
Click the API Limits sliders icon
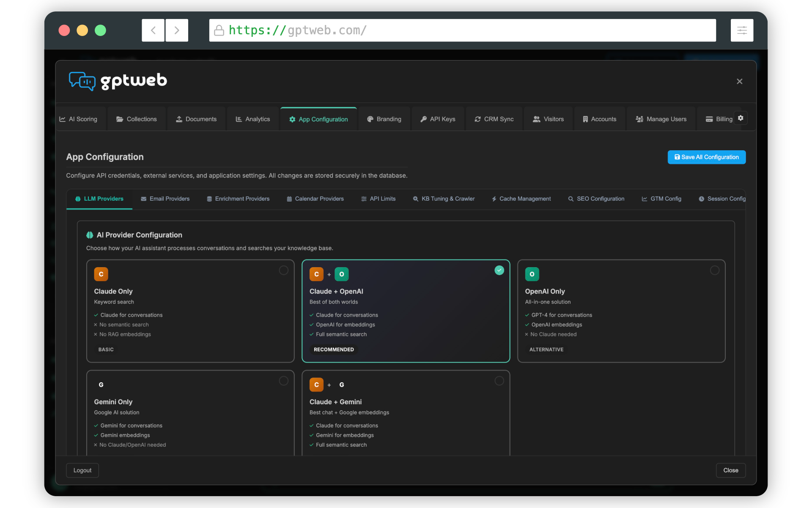click(364, 199)
